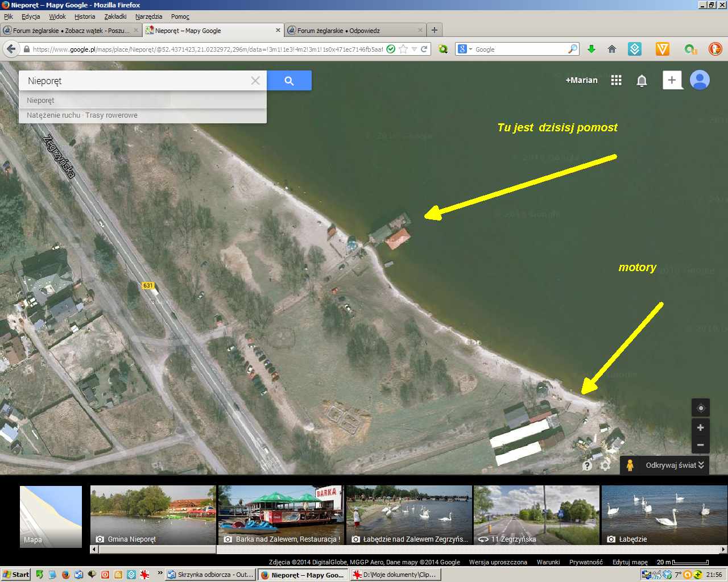The height and width of the screenshot is (582, 728).
Task: Select the Street View pegman
Action: (630, 465)
